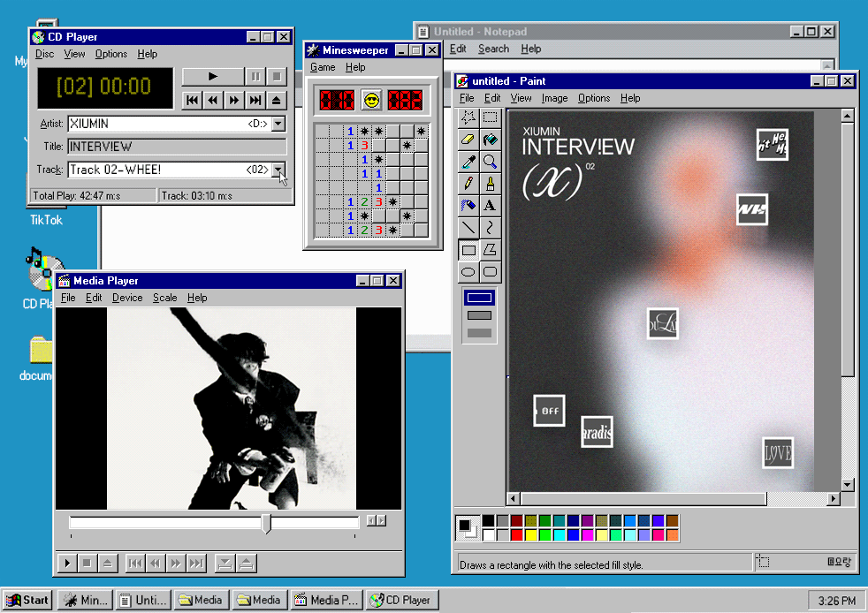
Task: Click the TikTok desktop icon
Action: 47,220
